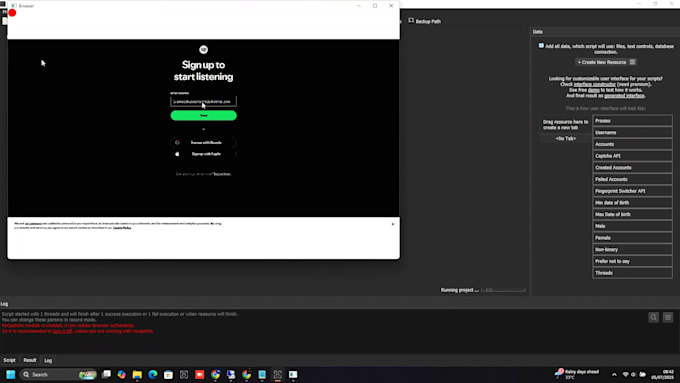
Task: Open Microsoft Store from the taskbar
Action: [x=168, y=374]
